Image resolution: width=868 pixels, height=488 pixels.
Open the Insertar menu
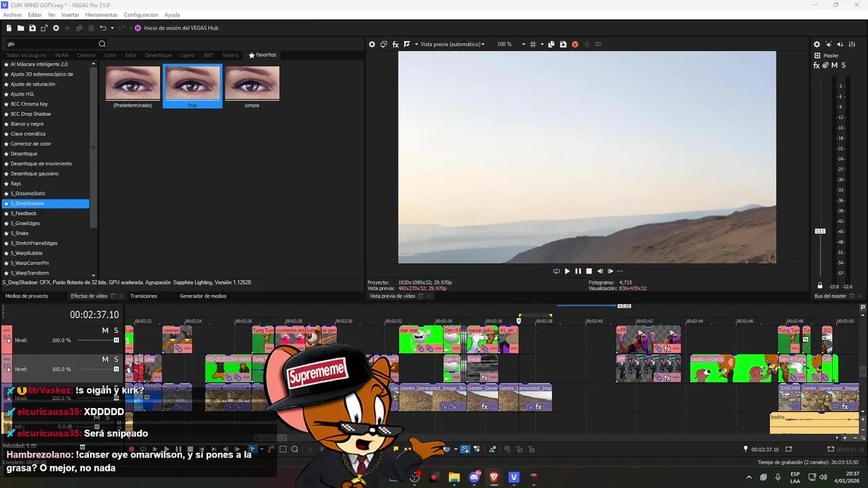coord(70,15)
